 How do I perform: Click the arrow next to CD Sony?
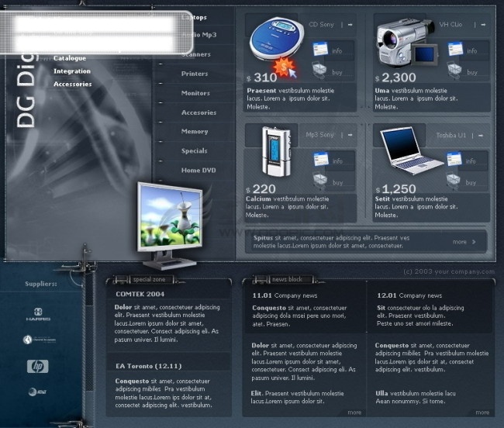coord(350,24)
